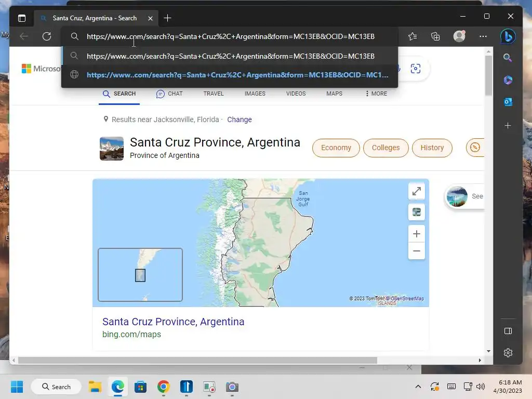Click the taskbar Search box
The image size is (532, 399).
(56, 387)
